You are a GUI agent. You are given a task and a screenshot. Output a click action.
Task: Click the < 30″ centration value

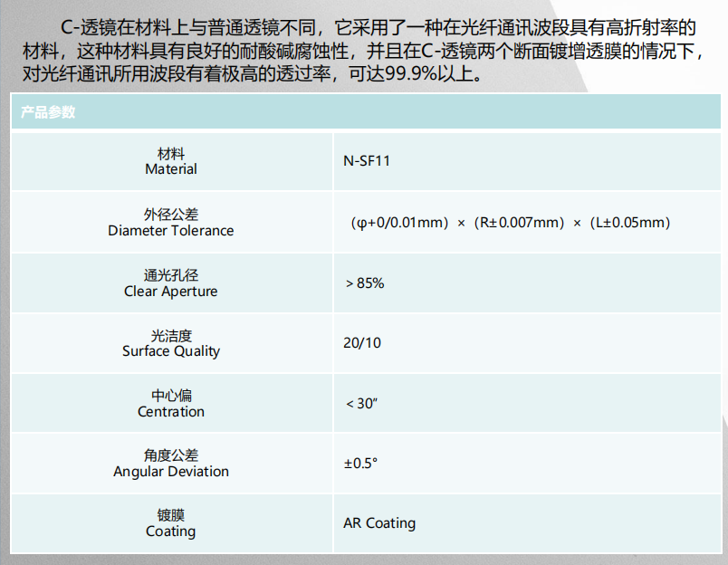coord(361,404)
